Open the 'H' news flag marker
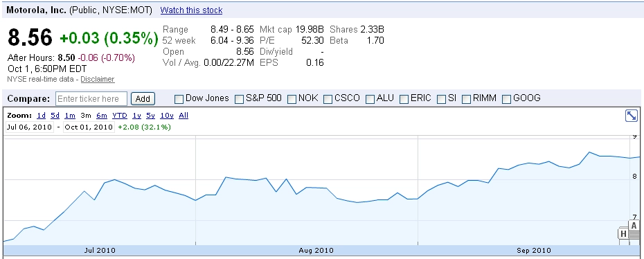Screen dimensions: 644x259 click(x=623, y=234)
